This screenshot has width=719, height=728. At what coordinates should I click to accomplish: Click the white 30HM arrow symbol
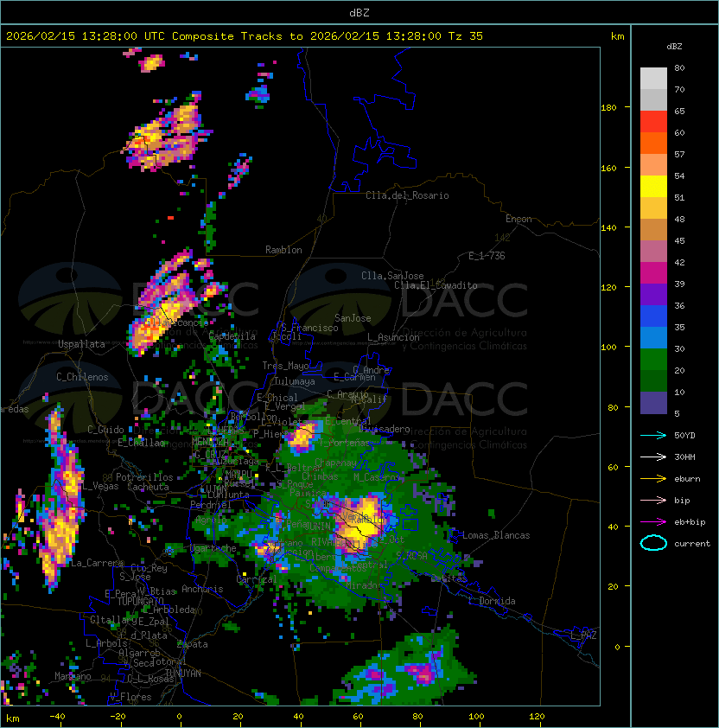(653, 457)
